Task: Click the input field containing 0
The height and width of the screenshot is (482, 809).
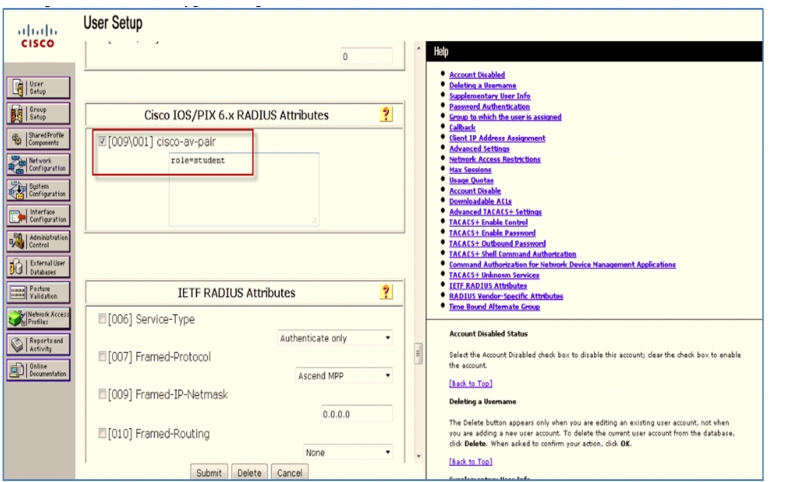Action: tap(366, 56)
